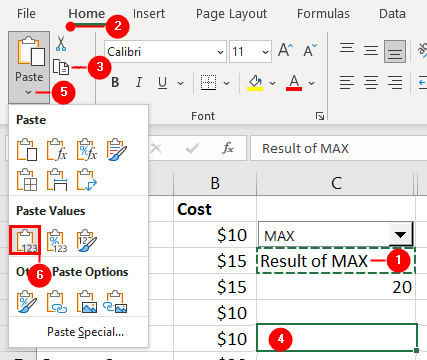The image size is (427, 360).
Task: Open the Paste dropdown arrow below Paste
Action: (29, 92)
